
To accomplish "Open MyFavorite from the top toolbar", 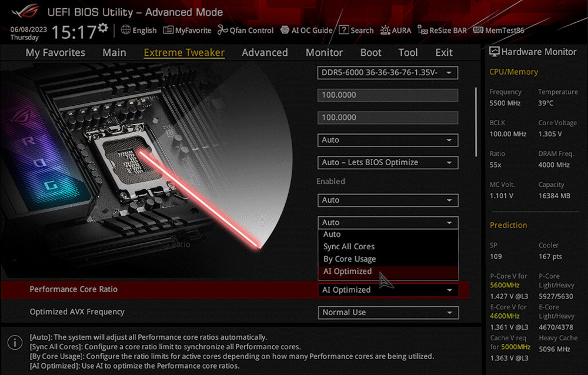I will 168,30.
